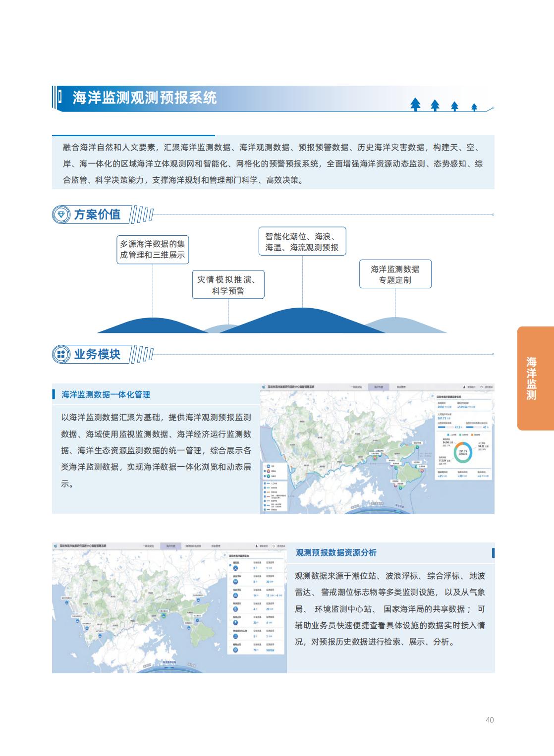Select 海洋专题 tab in the monitoring facilities screenshot
This screenshot has height=756, width=554.
coord(170,546)
